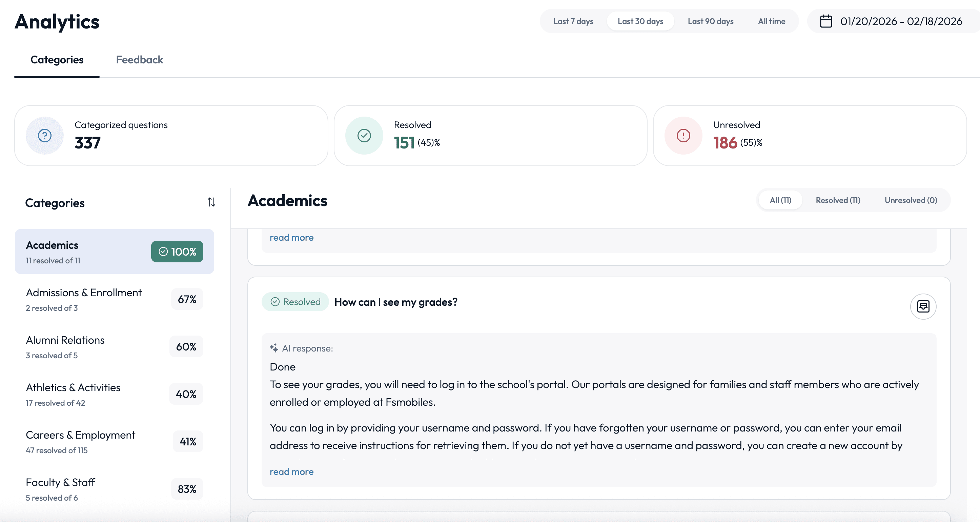Select the Last 30 days range
Viewport: 980px width, 522px height.
point(640,21)
